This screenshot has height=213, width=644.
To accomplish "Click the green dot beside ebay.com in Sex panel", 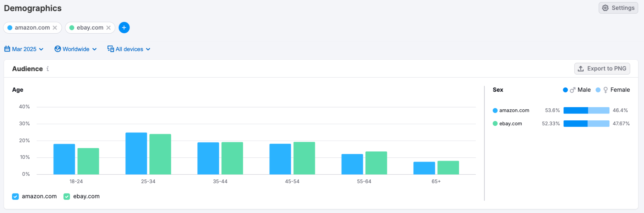I will [x=495, y=123].
